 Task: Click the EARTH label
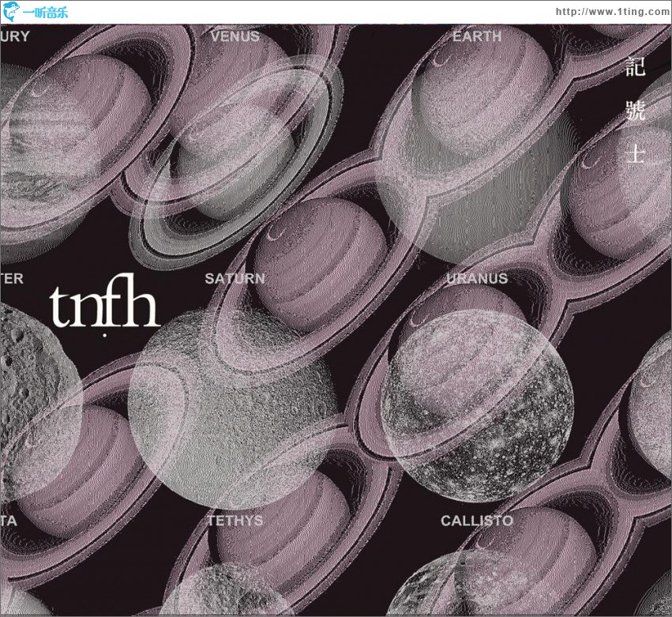(477, 36)
